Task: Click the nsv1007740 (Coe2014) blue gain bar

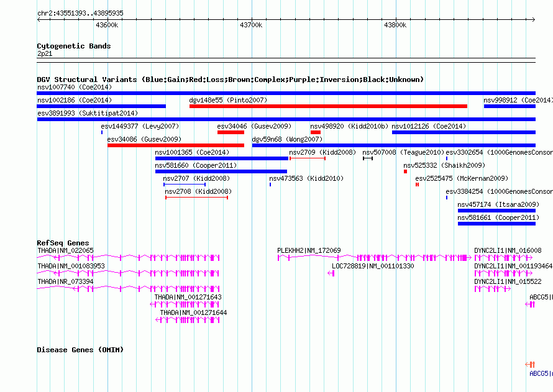Action: (286, 93)
